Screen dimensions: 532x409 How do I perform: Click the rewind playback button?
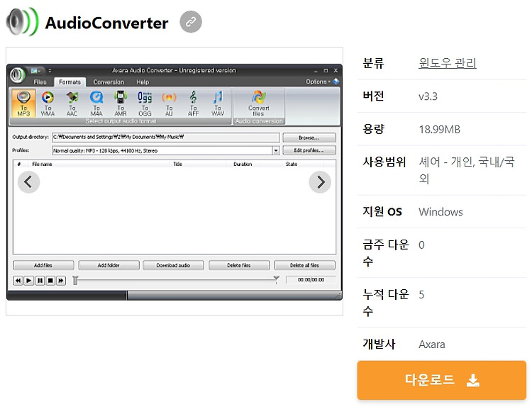point(18,281)
